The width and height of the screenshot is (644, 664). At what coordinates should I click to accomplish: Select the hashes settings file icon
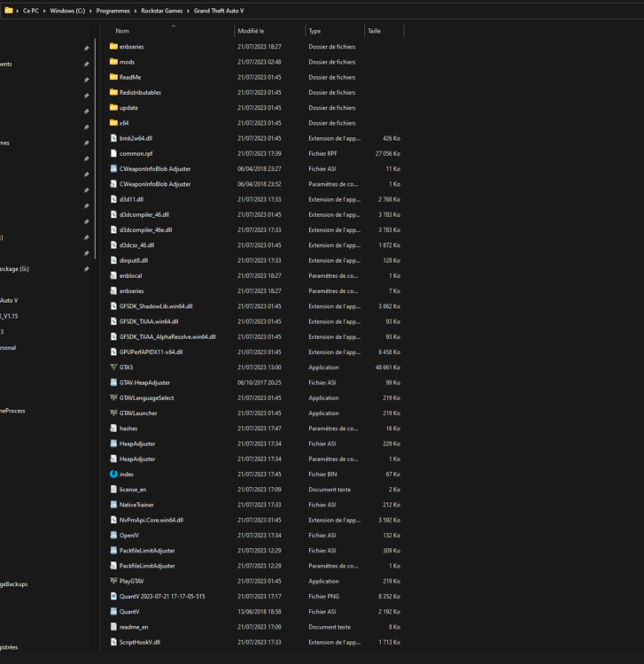(x=113, y=429)
